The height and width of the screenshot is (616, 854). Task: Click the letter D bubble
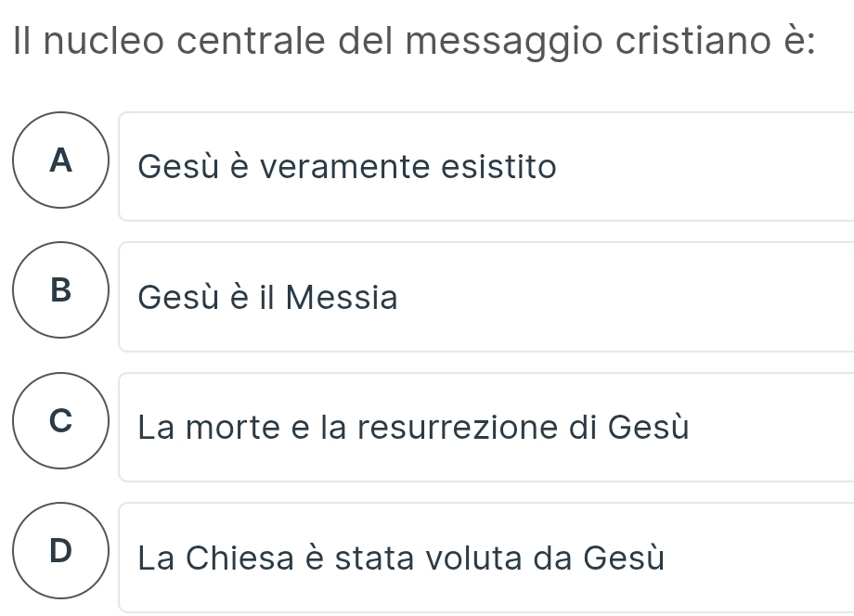point(61,553)
